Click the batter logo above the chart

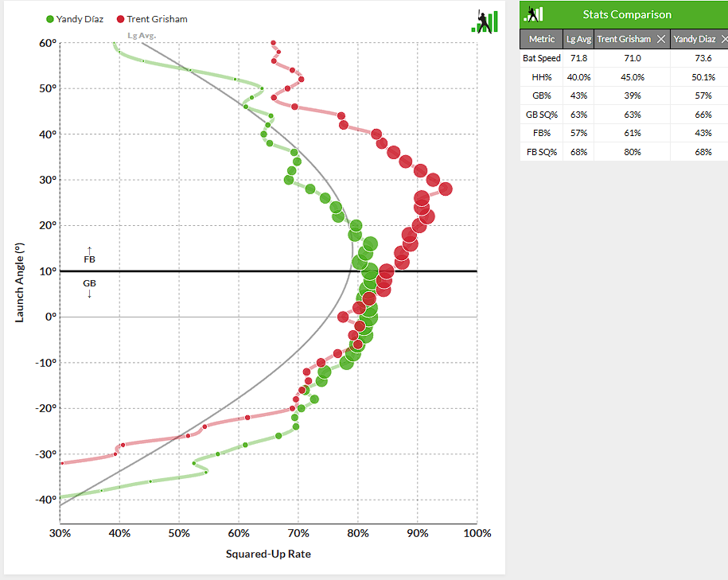pos(484,21)
